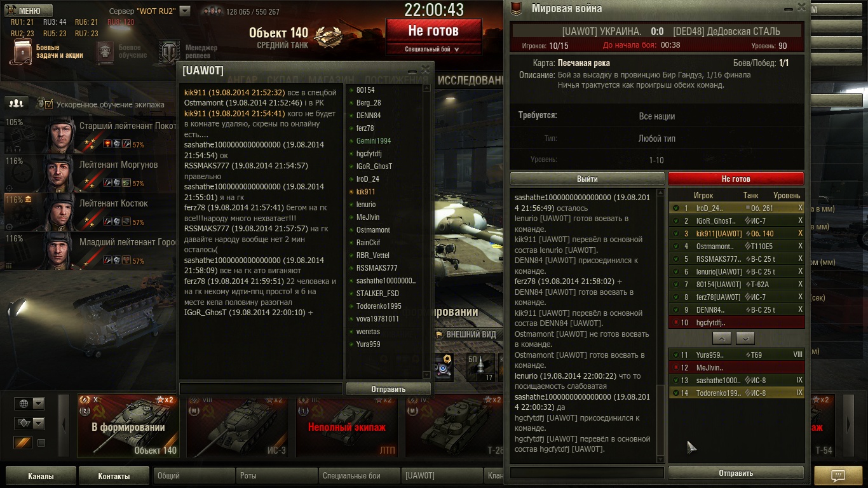The image size is (868, 488).
Task: Switch to the Роты channel tab
Action: click(x=276, y=475)
